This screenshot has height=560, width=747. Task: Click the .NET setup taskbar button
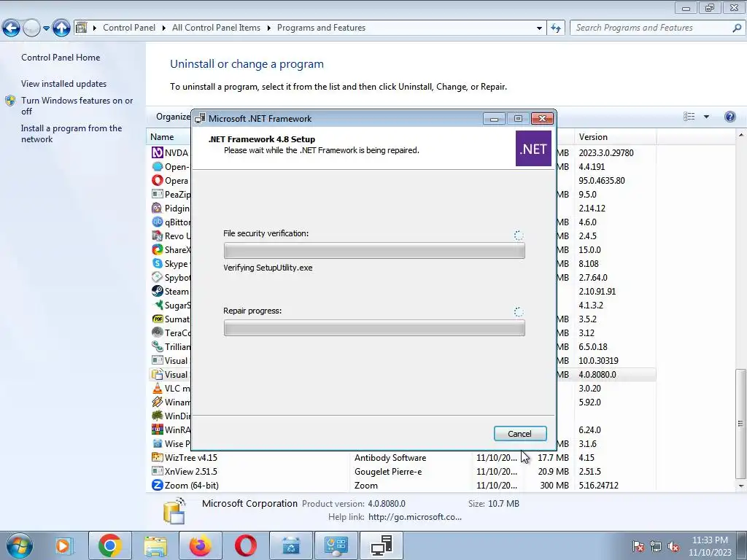tap(381, 545)
